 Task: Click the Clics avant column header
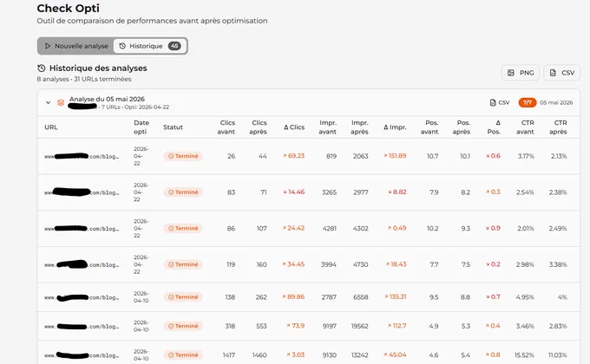226,127
